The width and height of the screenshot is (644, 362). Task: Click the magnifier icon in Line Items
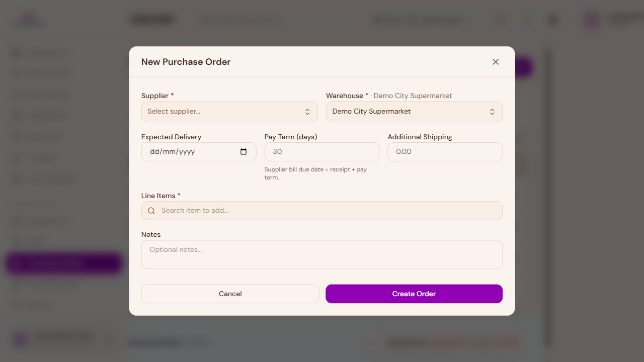(151, 211)
